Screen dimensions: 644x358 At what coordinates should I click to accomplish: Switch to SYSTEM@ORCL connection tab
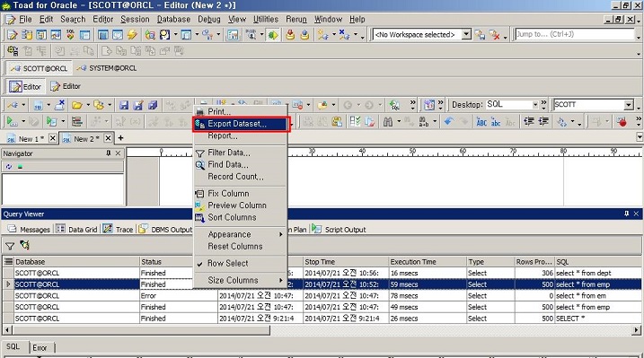[x=107, y=68]
